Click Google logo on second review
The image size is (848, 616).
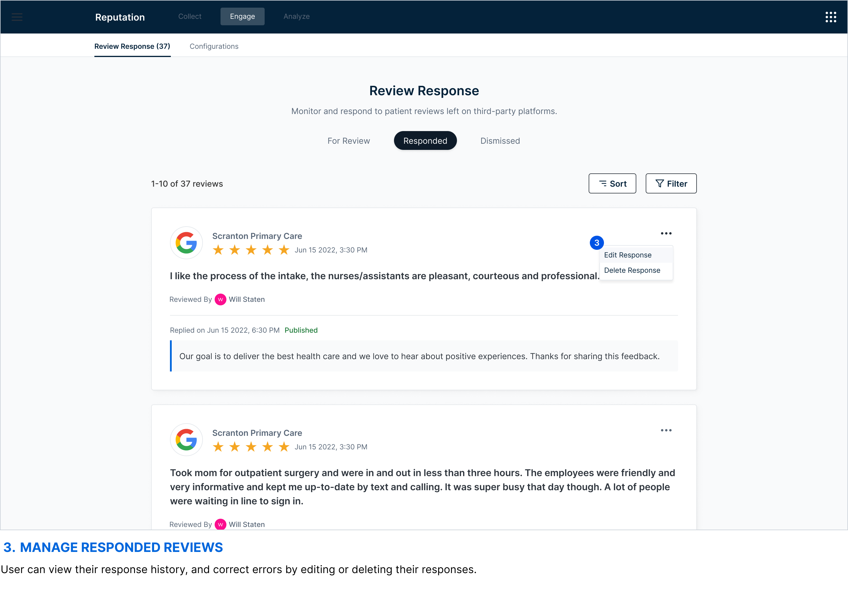coord(186,440)
